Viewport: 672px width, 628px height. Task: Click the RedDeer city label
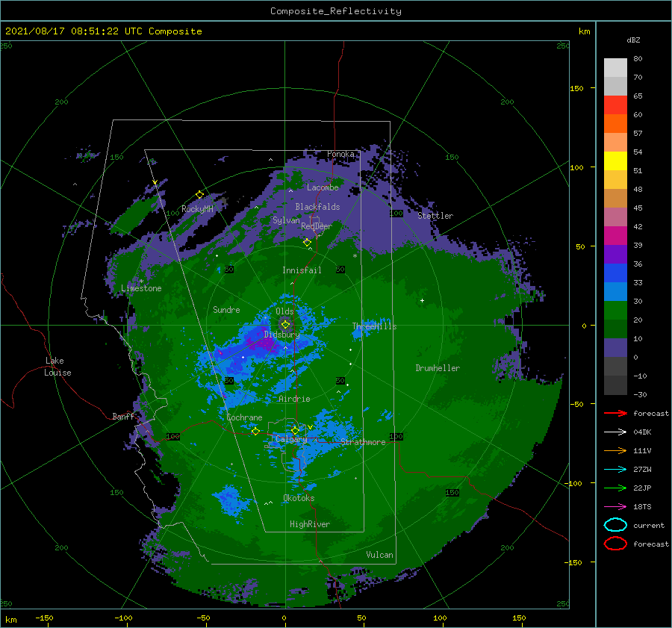(x=317, y=226)
